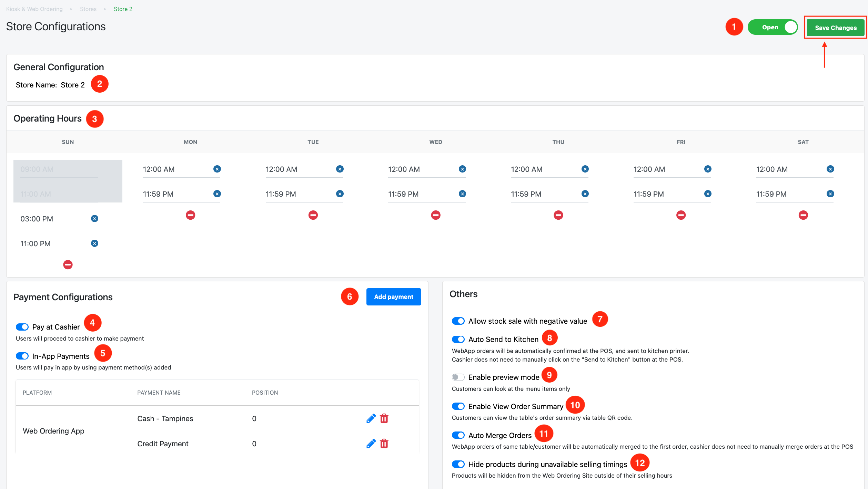
Task: Click the Save Changes button
Action: click(x=835, y=28)
